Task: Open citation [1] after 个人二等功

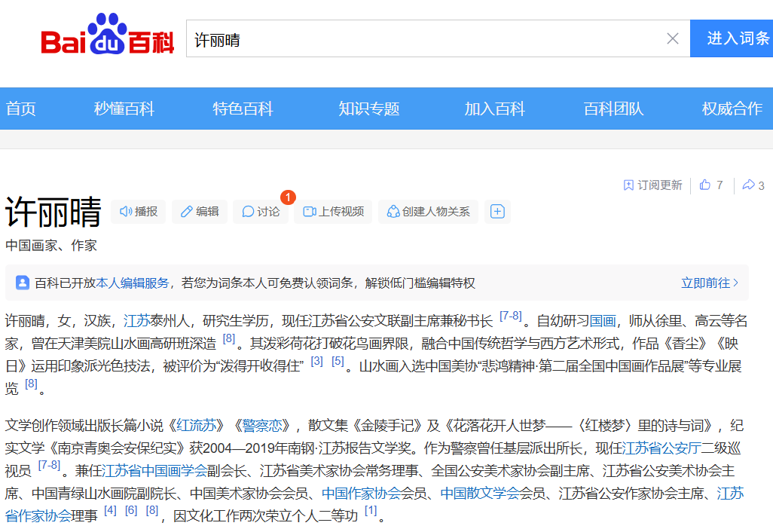Action: click(371, 510)
